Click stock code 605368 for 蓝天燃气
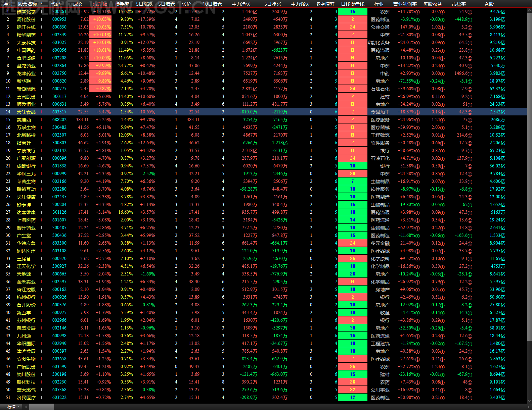532x410 pixels. pos(59,390)
